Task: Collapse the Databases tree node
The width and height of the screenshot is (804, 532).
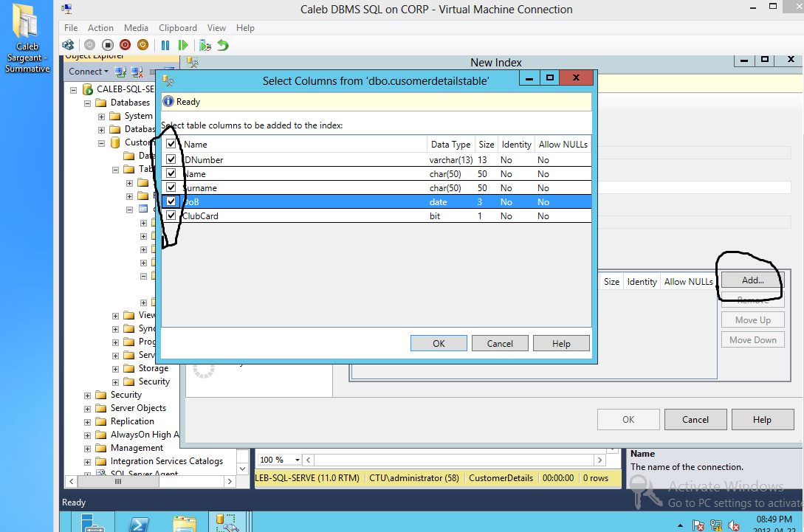Action: 87,103
